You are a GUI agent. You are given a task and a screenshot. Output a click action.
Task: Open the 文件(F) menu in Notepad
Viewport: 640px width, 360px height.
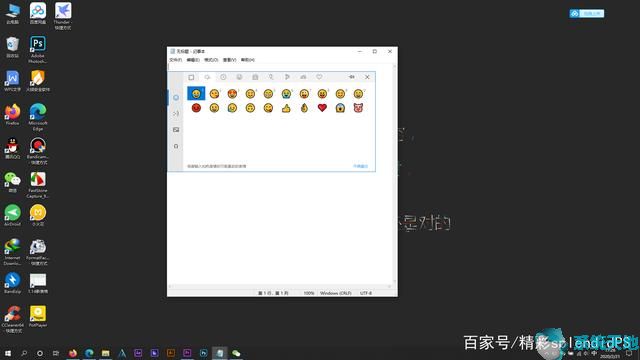176,60
